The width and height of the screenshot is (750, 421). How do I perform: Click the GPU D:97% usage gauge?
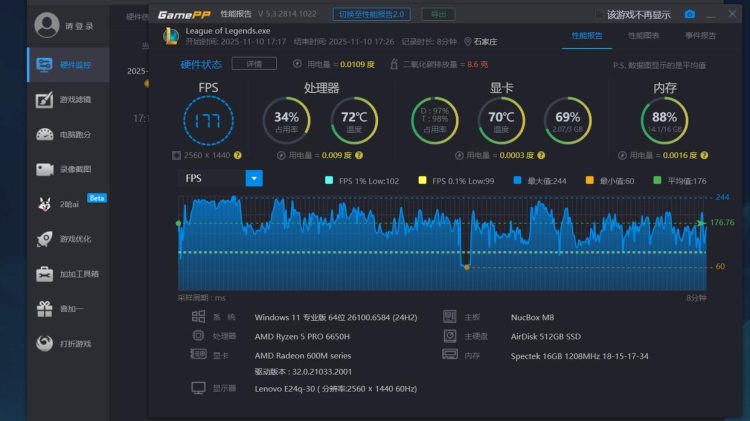pos(435,121)
